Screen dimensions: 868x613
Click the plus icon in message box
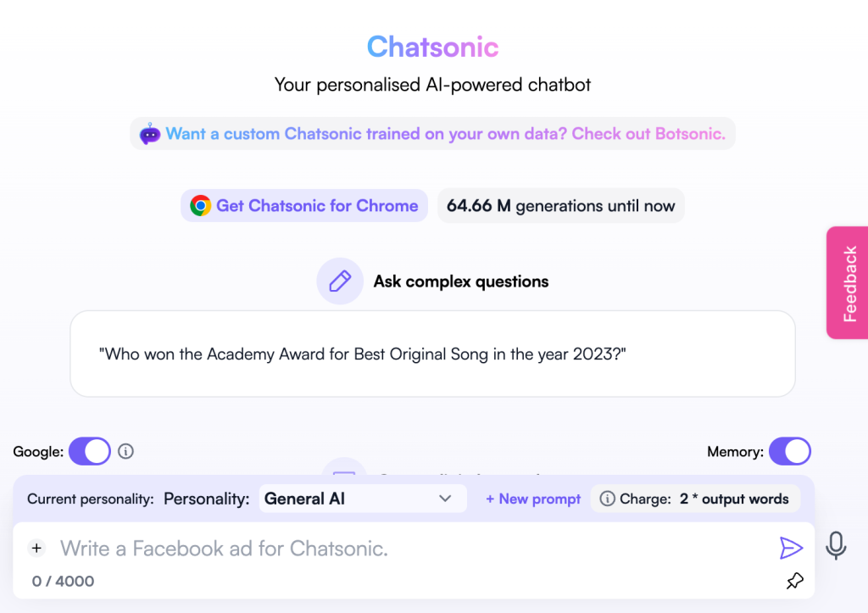[x=36, y=549]
